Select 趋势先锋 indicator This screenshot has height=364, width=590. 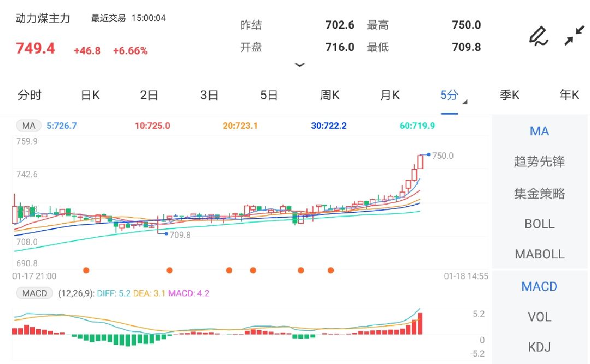tap(539, 162)
